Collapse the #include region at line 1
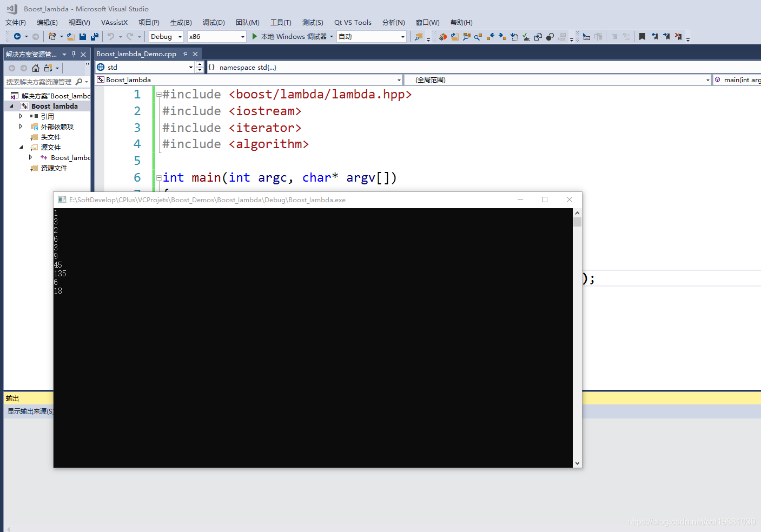The width and height of the screenshot is (761, 532). click(x=159, y=95)
